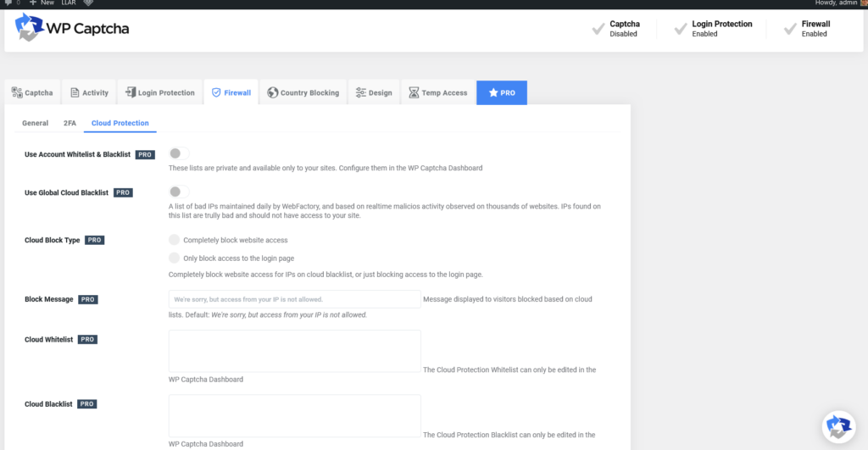The width and height of the screenshot is (868, 450).
Task: Click the Block Message label
Action: click(x=48, y=299)
